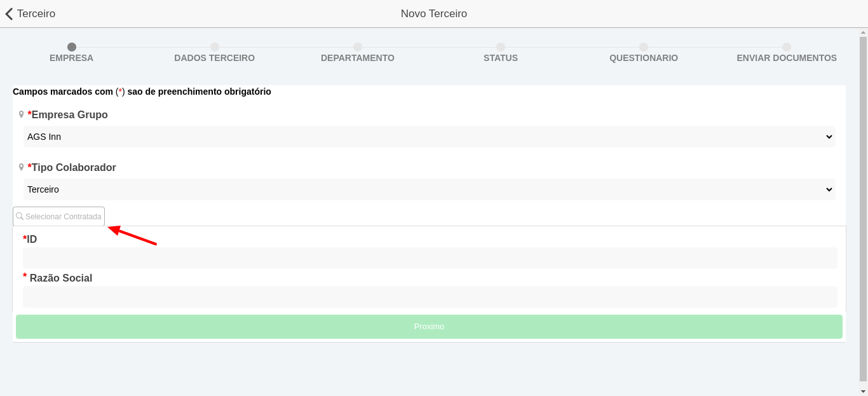Open the Empresa Grupo dropdown showing AGS Inn
This screenshot has width=868, height=396.
pyautogui.click(x=429, y=137)
